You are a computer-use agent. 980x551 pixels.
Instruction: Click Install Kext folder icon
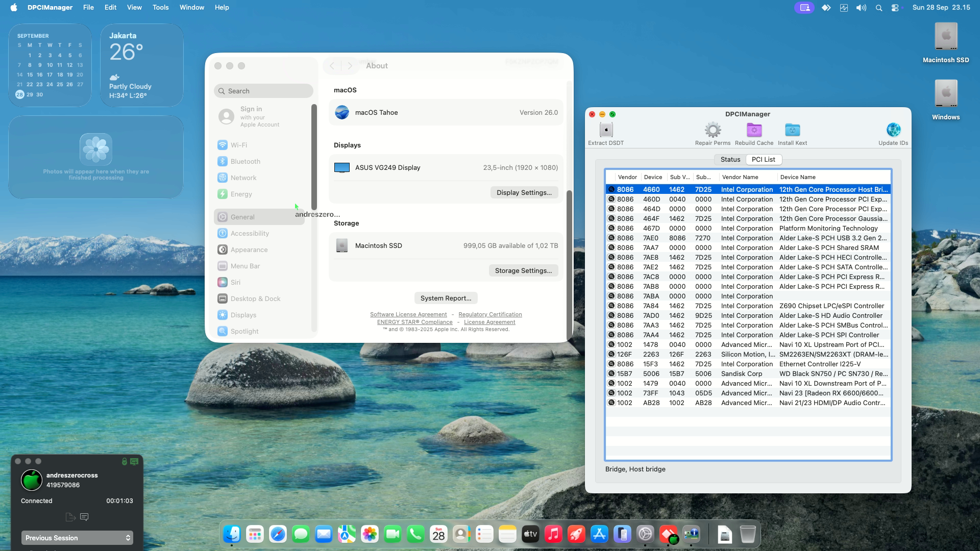point(792,130)
